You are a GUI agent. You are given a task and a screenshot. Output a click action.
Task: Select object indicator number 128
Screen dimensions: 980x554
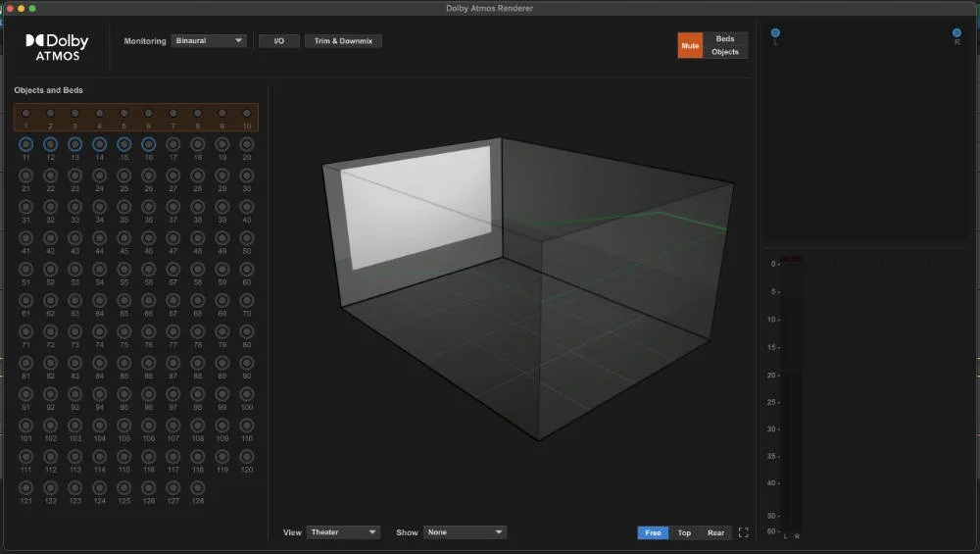pyautogui.click(x=198, y=487)
